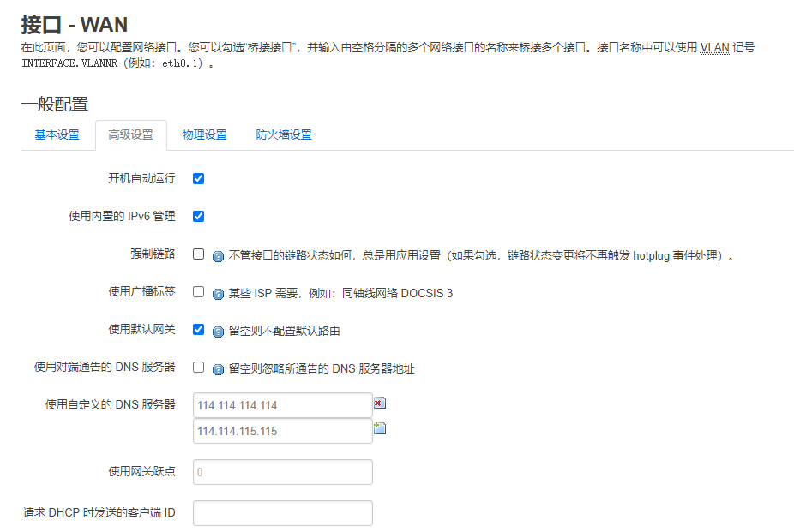Viewport: 794px width, 532px height.
Task: Open the 物理设置 tab
Action: (204, 135)
